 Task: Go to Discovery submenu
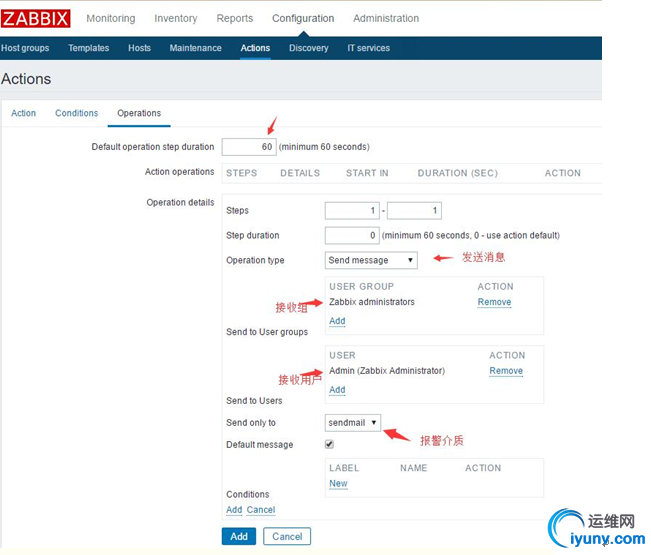coord(308,48)
